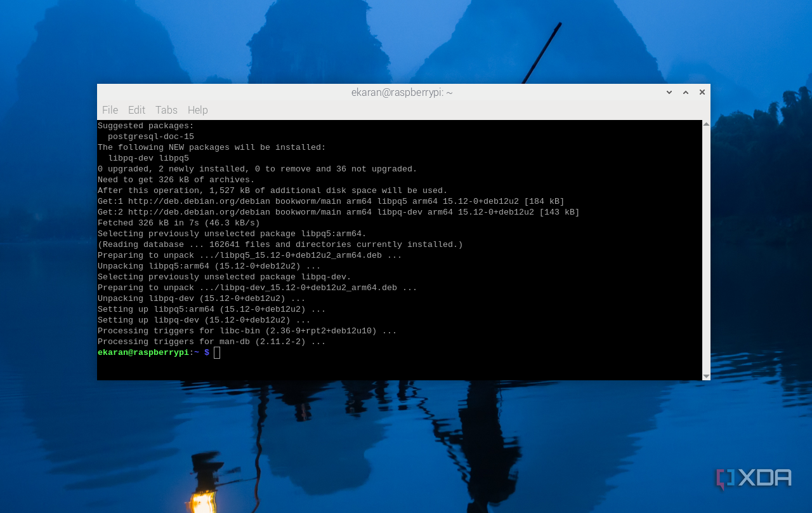Open the File menu
812x513 pixels.
(110, 110)
